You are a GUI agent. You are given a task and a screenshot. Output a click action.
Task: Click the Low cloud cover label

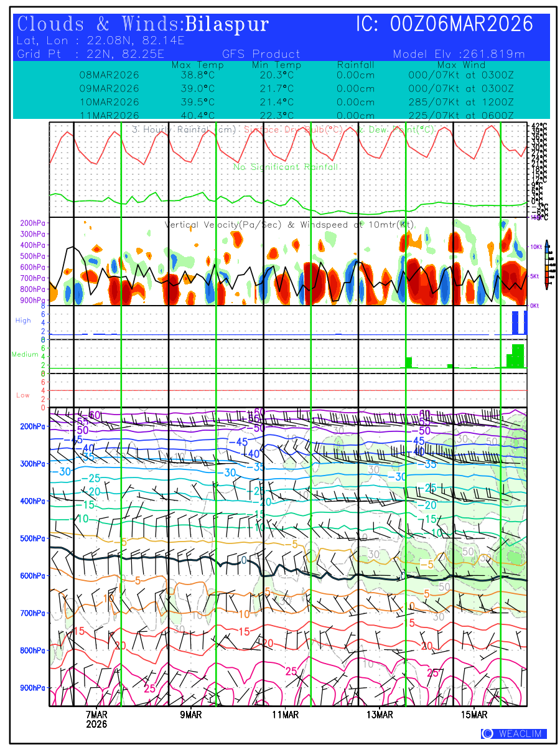[23, 395]
